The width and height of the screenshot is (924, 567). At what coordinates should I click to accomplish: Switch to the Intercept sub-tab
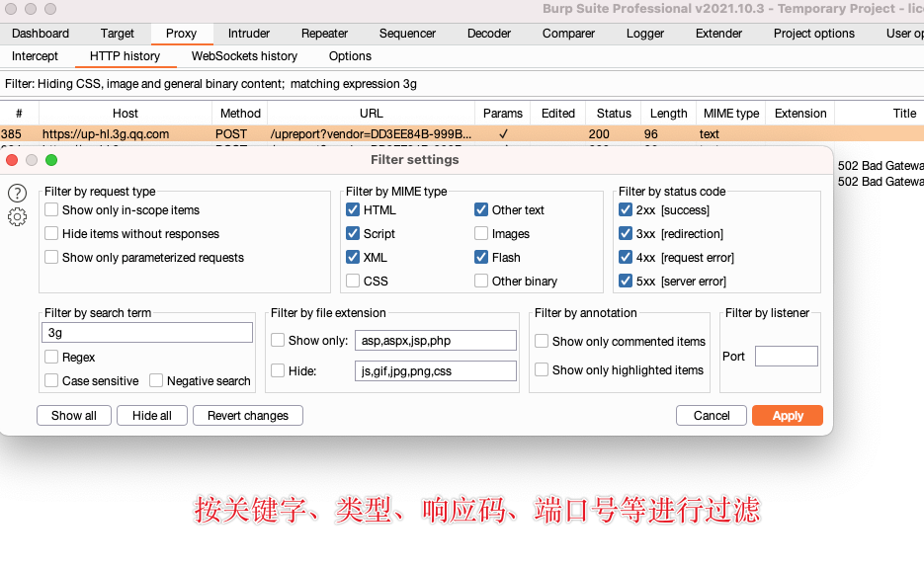coord(35,56)
